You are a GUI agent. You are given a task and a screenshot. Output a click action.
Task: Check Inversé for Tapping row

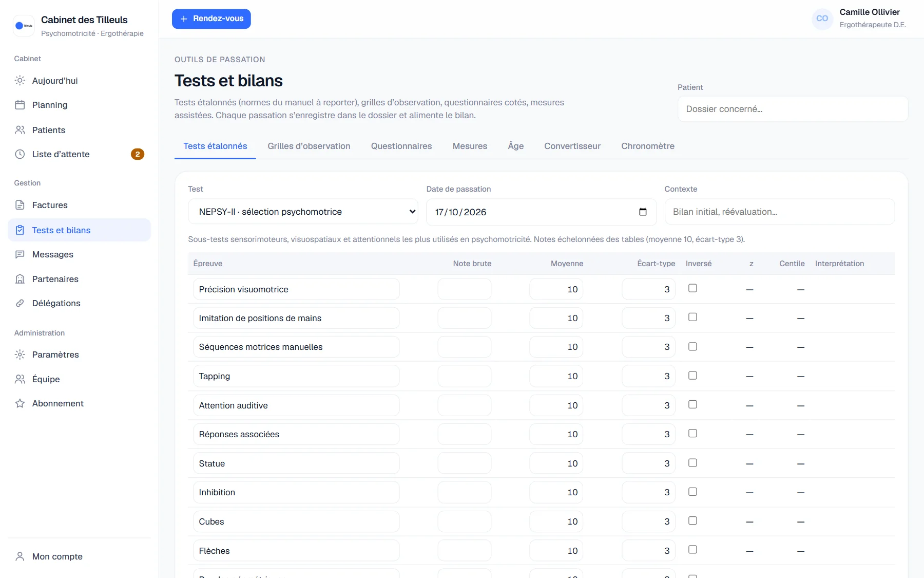tap(692, 376)
